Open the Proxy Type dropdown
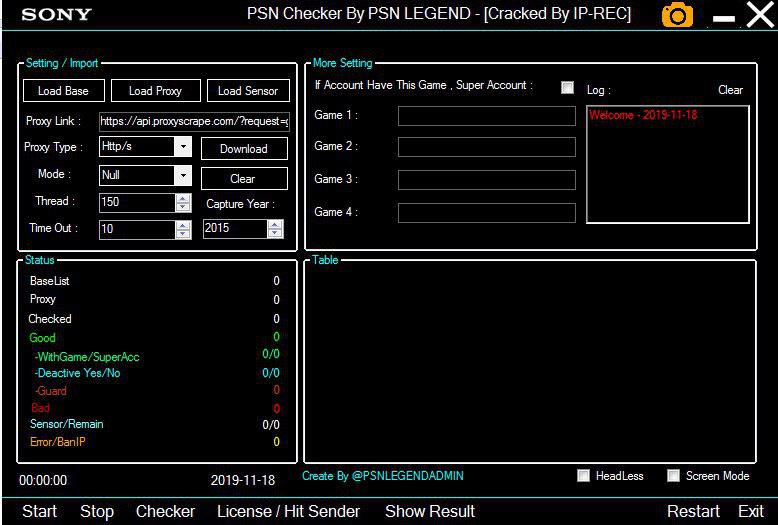 click(x=183, y=147)
